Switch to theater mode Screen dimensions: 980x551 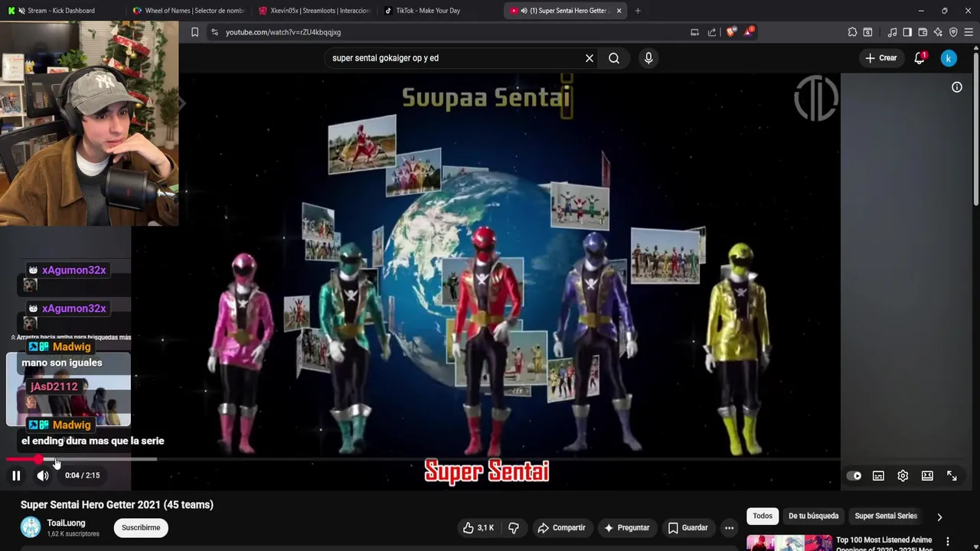(x=927, y=475)
